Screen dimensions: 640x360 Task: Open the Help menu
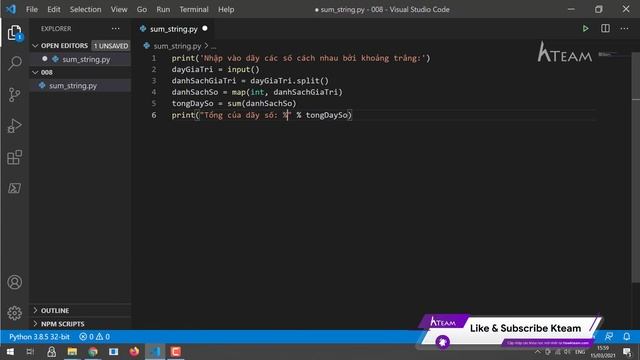pyautogui.click(x=226, y=9)
